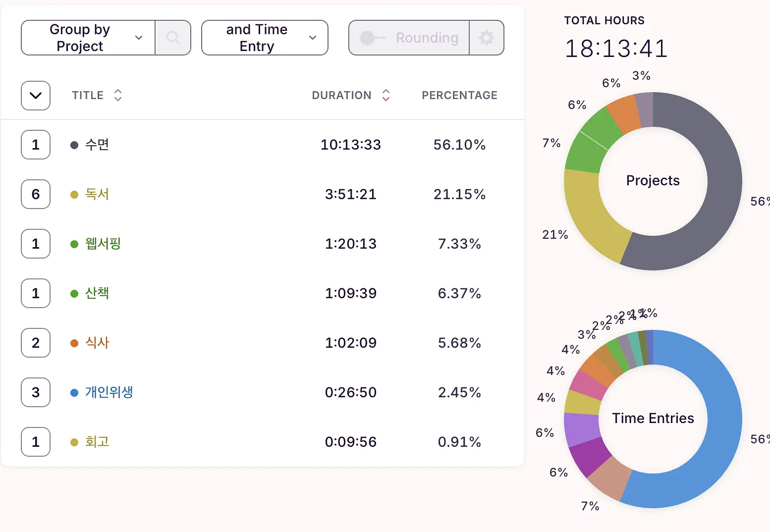Click the gray dot beside 수면
770x532 pixels.
pos(74,145)
